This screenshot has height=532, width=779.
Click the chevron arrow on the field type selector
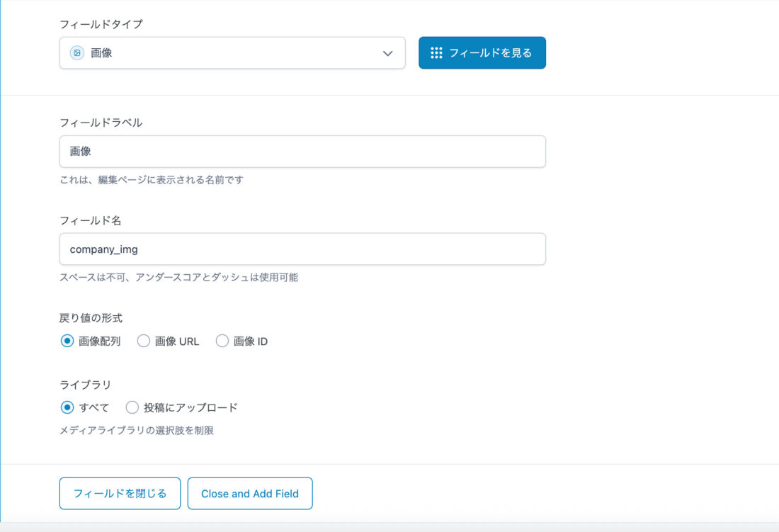tap(387, 53)
